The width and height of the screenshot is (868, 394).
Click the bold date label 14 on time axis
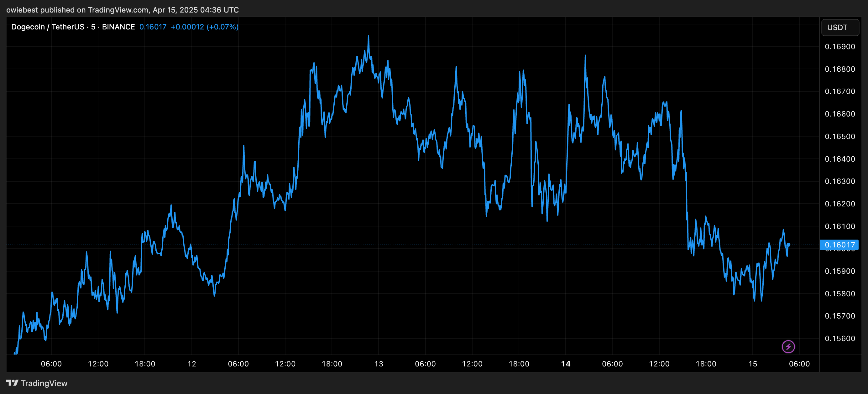click(x=566, y=364)
